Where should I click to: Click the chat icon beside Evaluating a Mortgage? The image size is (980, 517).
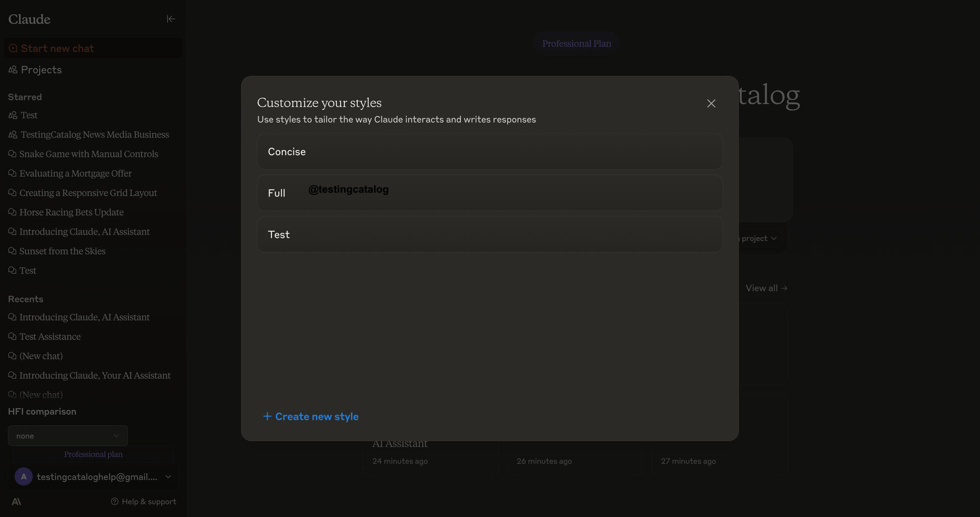12,173
